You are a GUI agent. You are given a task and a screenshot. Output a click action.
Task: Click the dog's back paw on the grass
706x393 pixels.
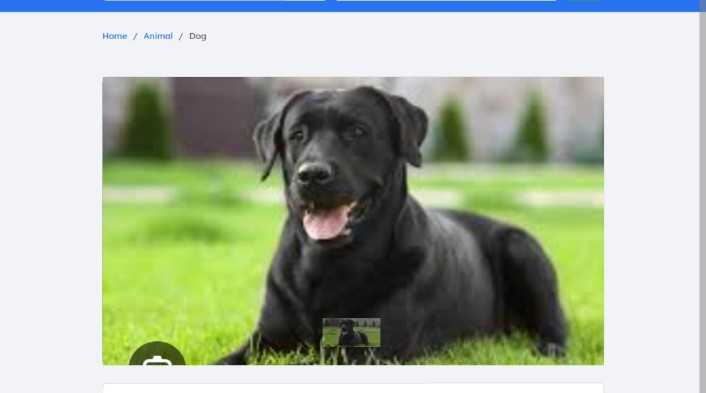point(552,349)
